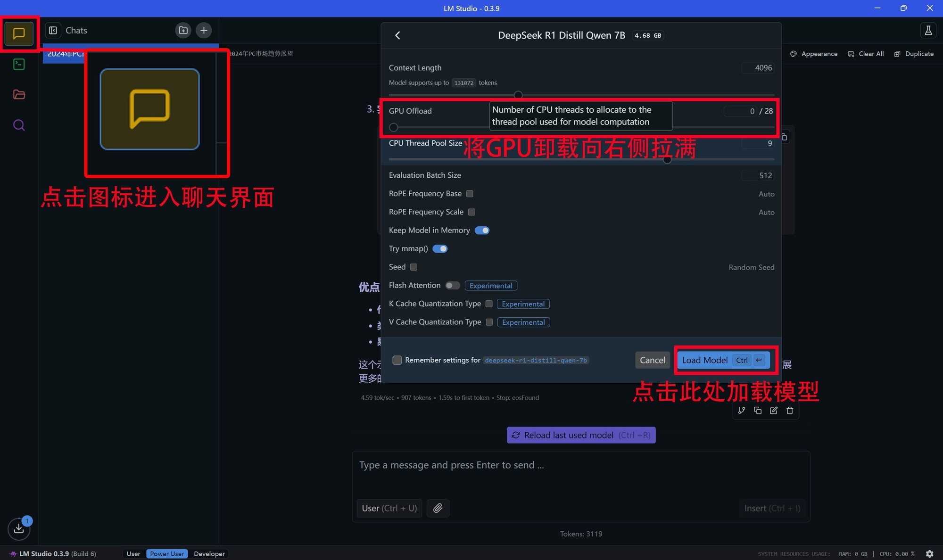Open settings gear in status bar
Viewport: 943px width, 560px height.
coord(929,554)
